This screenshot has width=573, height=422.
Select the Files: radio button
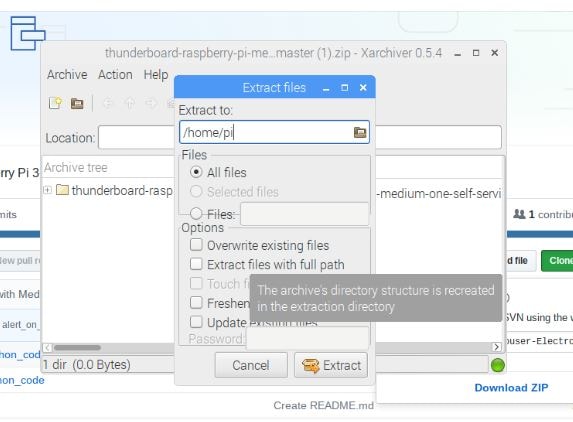(x=196, y=213)
